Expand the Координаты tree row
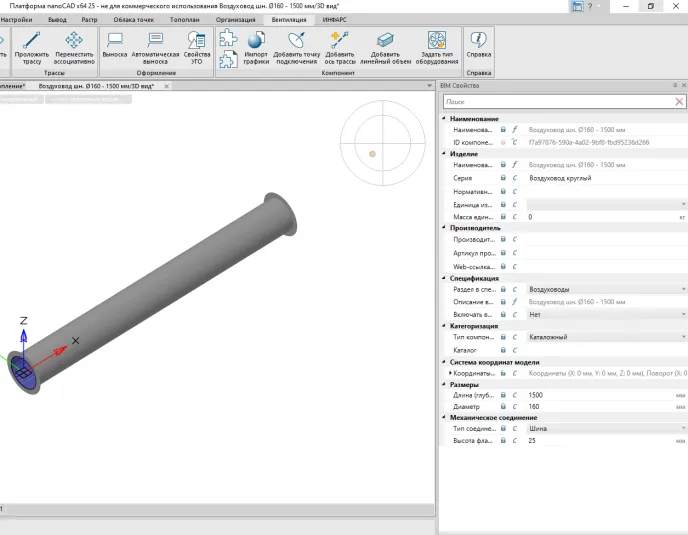Image resolution: width=688 pixels, height=535 pixels. (x=450, y=373)
